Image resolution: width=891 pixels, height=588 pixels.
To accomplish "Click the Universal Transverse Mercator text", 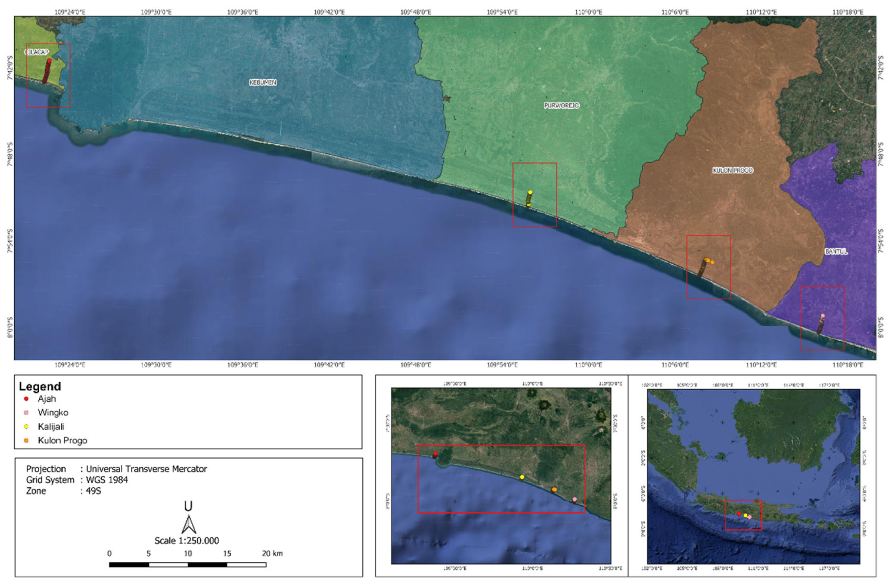I will (147, 469).
